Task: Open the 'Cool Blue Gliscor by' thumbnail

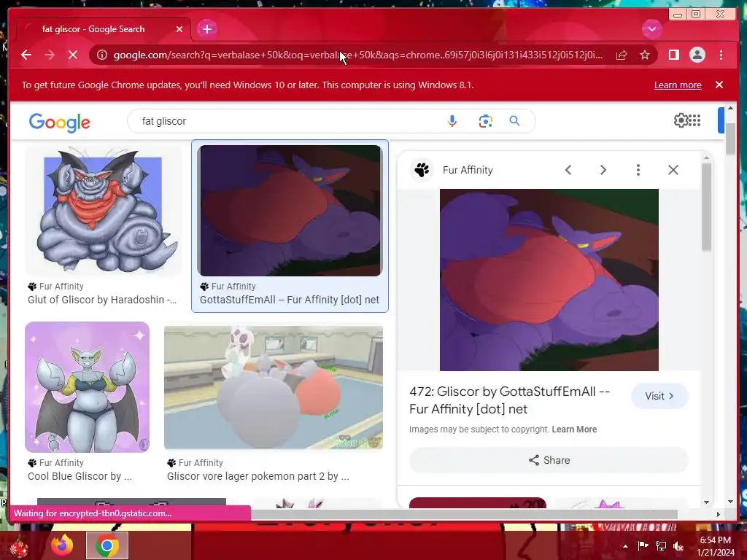Action: point(88,387)
